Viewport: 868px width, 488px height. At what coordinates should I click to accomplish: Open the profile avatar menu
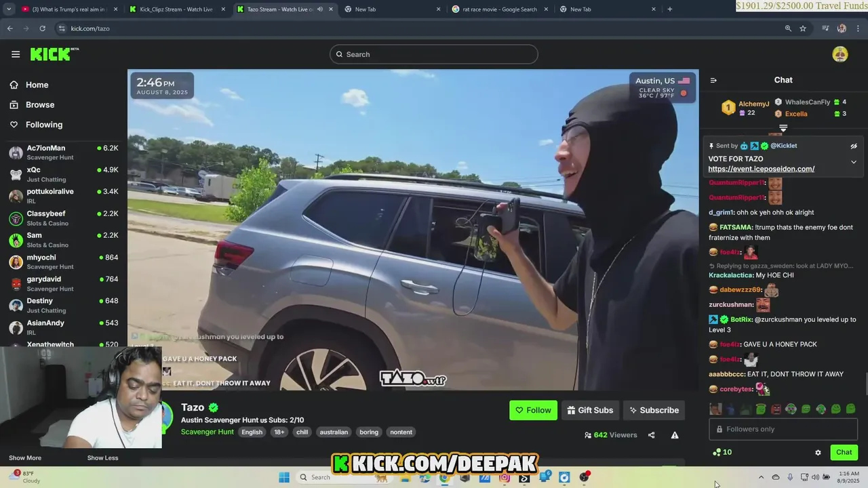coord(840,55)
